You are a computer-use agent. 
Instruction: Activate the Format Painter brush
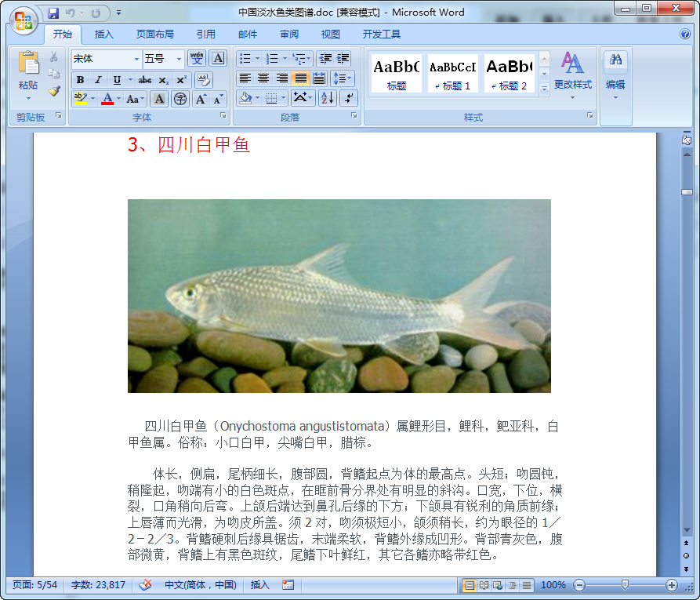54,92
